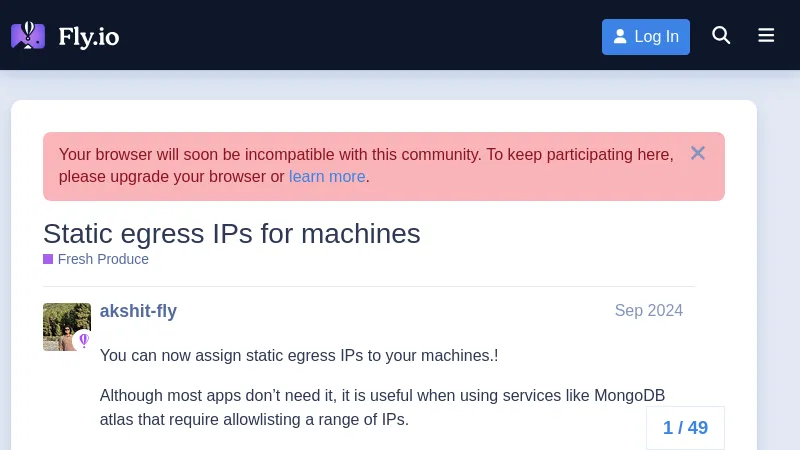Expand the 1 / 49 topic progress
The image size is (800, 450).
(x=685, y=428)
